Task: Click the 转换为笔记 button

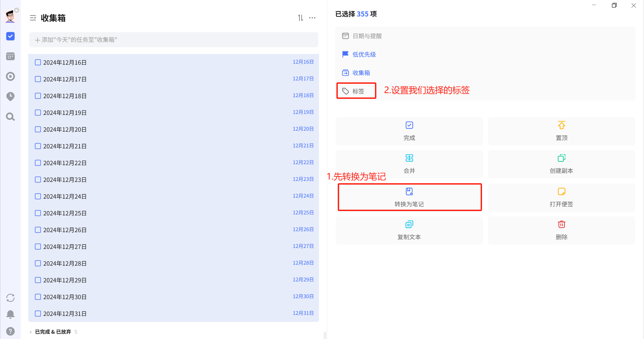Action: (410, 197)
